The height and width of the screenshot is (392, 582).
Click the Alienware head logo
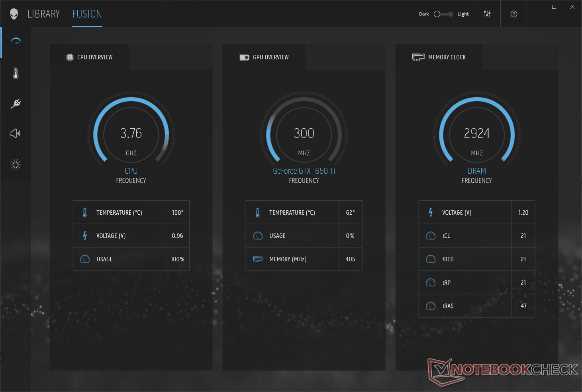click(x=14, y=14)
